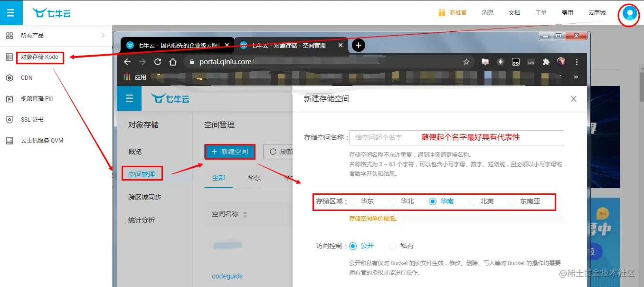The width and height of the screenshot is (644, 287).
Task: Open 空间管理 in 对象存储 menu
Action: [142, 174]
